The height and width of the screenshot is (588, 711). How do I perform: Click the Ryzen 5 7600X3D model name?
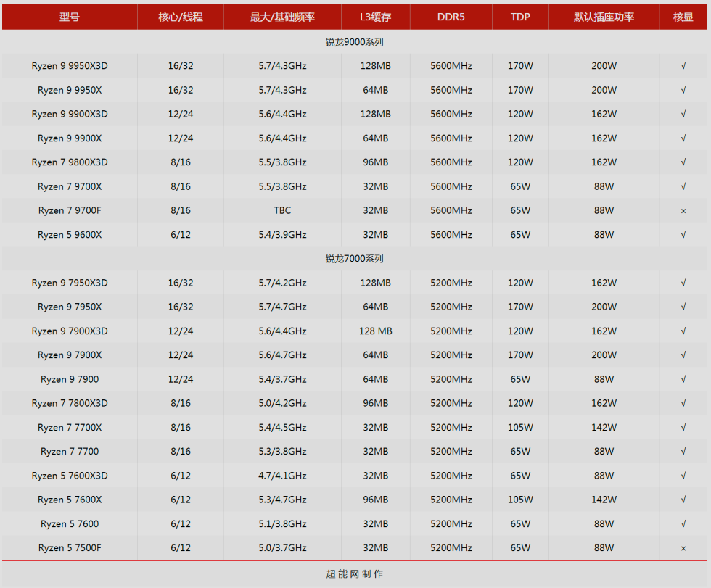point(70,476)
